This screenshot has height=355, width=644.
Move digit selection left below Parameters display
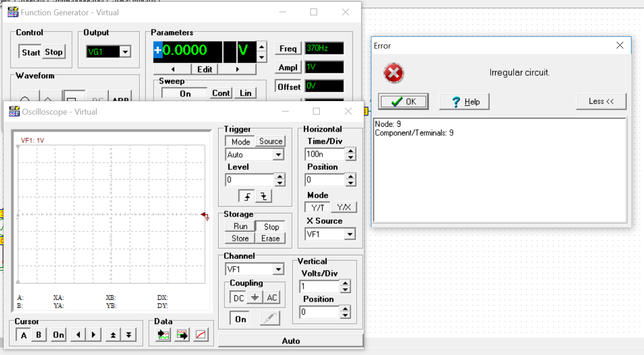click(173, 69)
